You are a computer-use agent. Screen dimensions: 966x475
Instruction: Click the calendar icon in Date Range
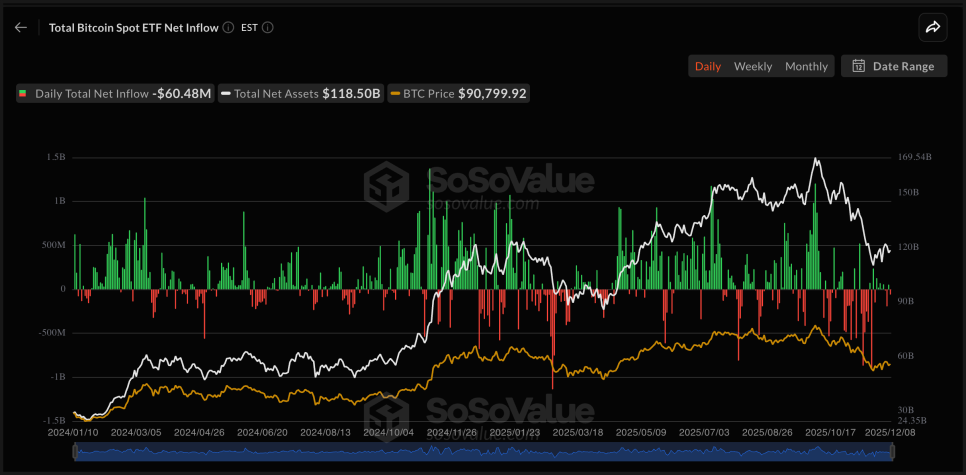click(x=858, y=67)
